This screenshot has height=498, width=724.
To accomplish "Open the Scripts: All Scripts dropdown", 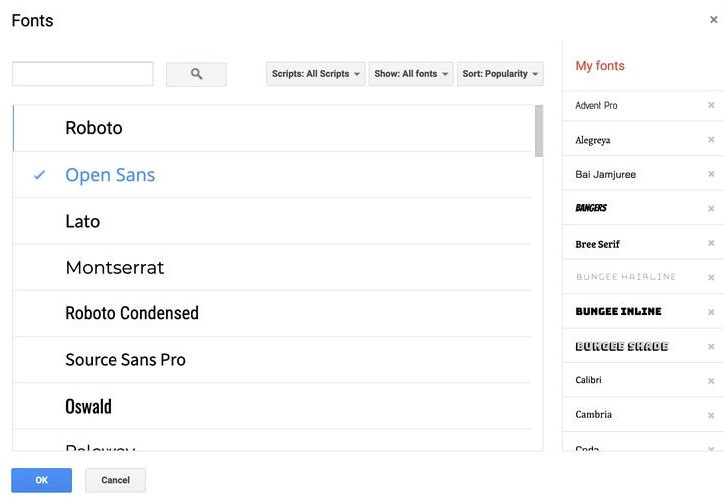I will pos(315,74).
